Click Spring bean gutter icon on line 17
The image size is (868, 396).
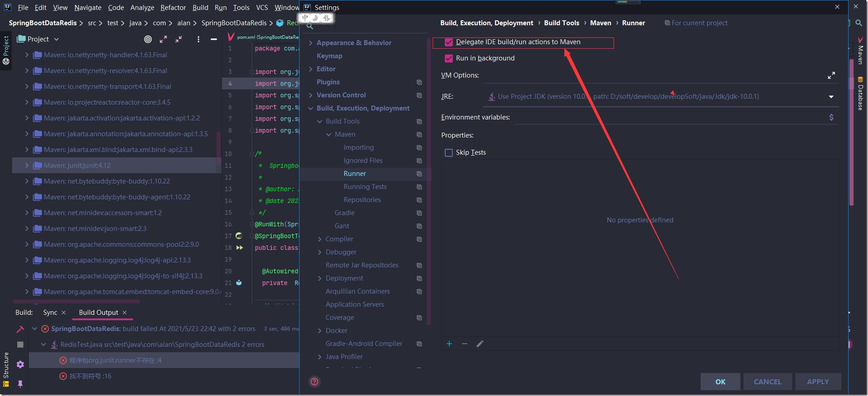(239, 235)
